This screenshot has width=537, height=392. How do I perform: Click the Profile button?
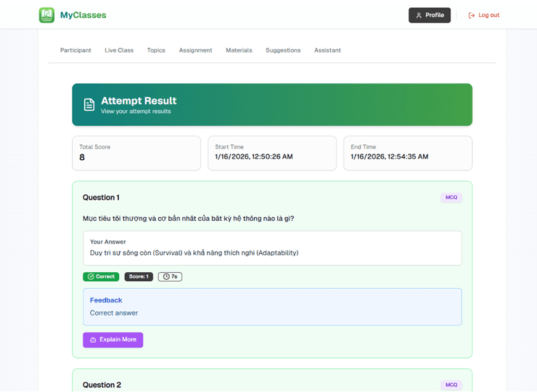tap(429, 15)
